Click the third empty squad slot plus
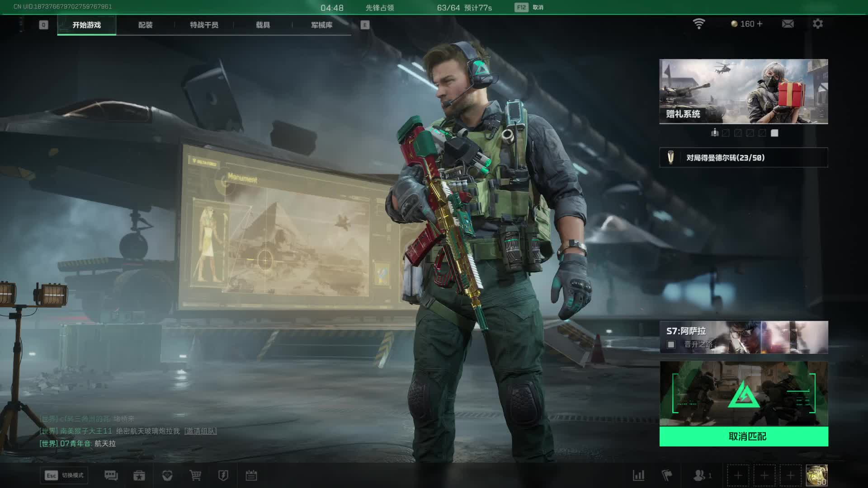868x488 pixels. tap(790, 475)
